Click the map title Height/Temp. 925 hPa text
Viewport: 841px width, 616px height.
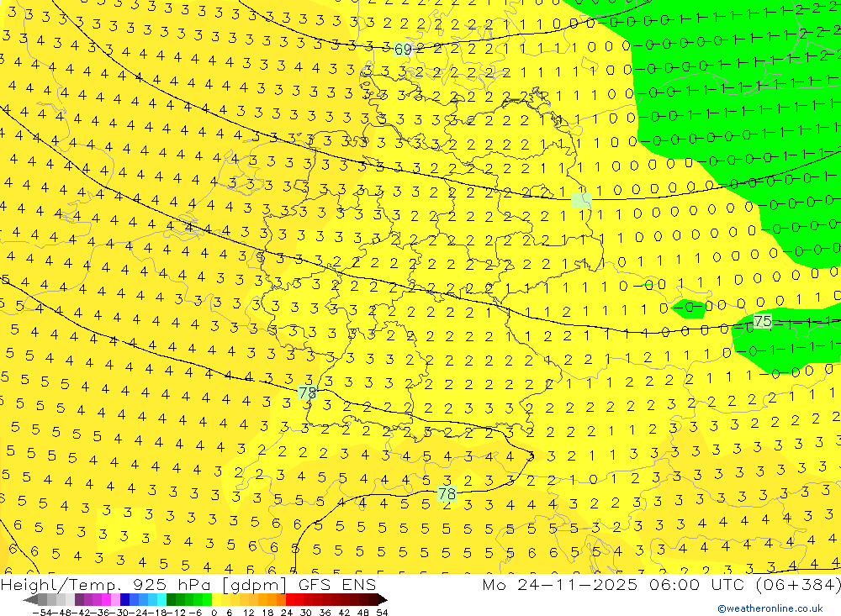point(105,584)
